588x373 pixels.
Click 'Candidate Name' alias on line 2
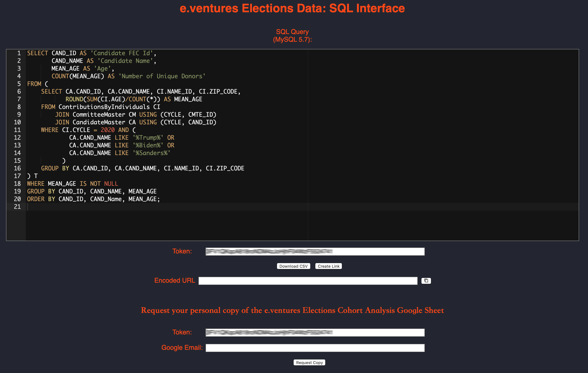tap(125, 61)
